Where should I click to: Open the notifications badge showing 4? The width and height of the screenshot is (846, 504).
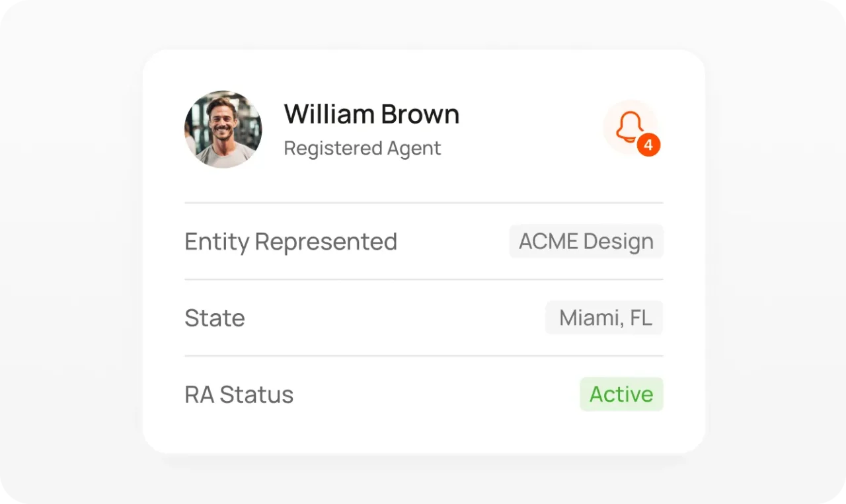pos(648,144)
